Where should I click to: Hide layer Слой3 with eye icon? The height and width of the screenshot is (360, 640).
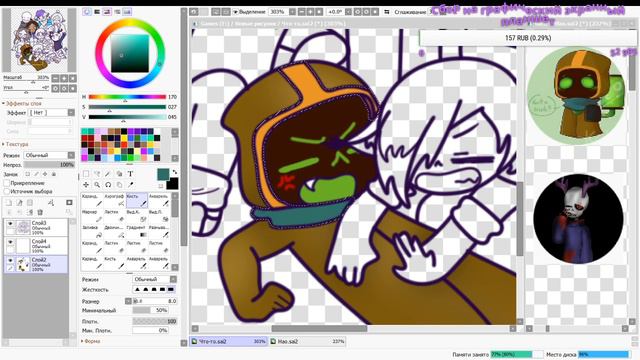click(10, 224)
